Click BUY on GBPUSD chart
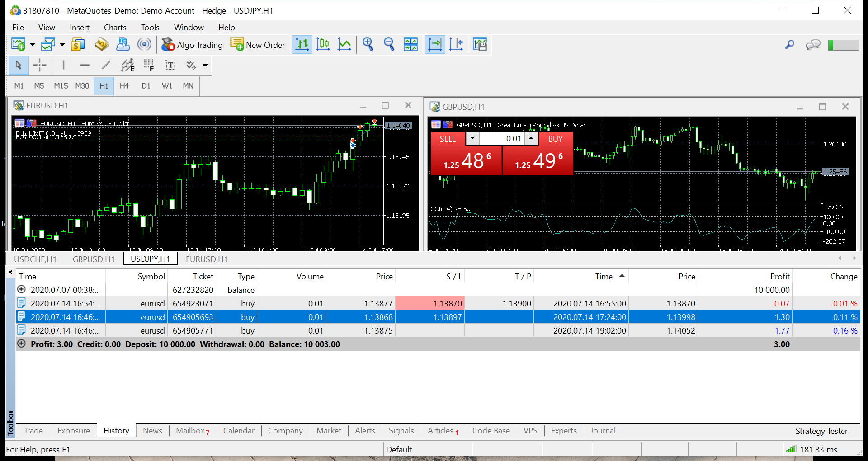This screenshot has width=868, height=461. tap(555, 139)
